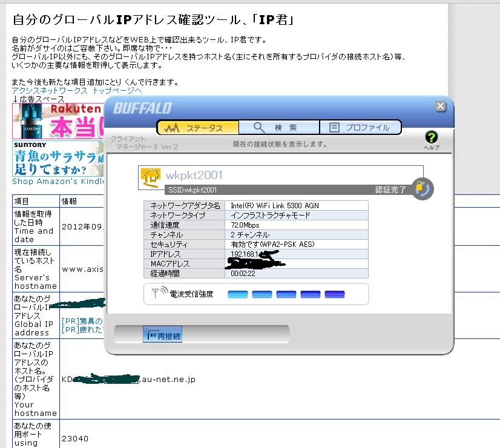Click the antenna signal strength icon
The width and height of the screenshot is (500, 448).
pos(159,292)
